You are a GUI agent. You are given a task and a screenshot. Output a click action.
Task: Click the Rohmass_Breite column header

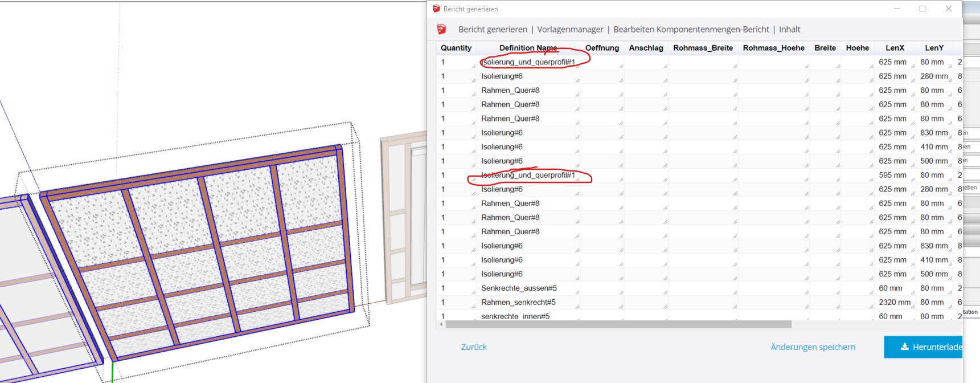(x=703, y=48)
